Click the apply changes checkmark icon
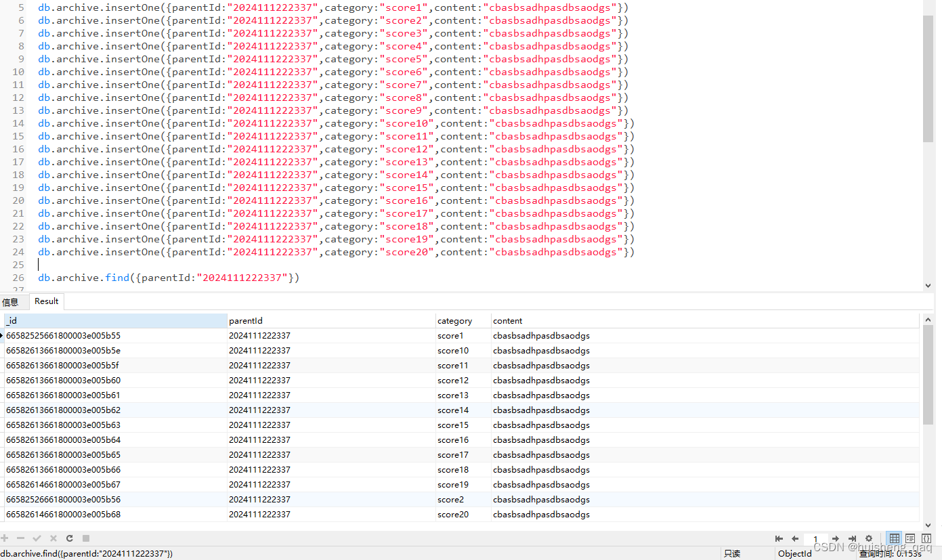The image size is (942, 560). [x=37, y=538]
